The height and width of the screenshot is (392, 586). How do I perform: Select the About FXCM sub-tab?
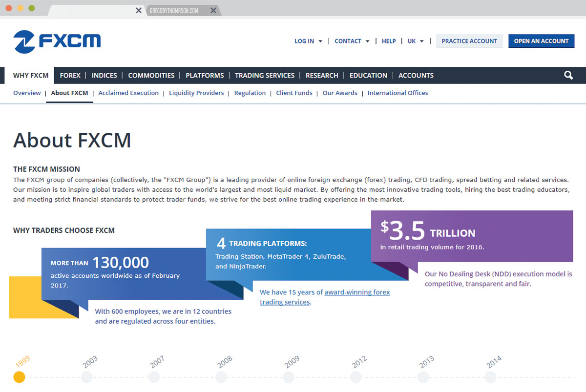69,93
